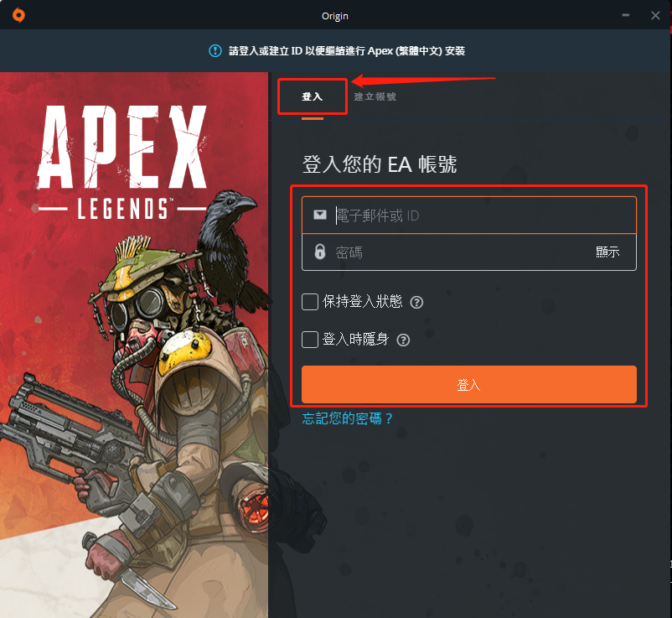Screen dimensions: 672x618
Task: Click the orange 登入 button
Action: point(469,384)
